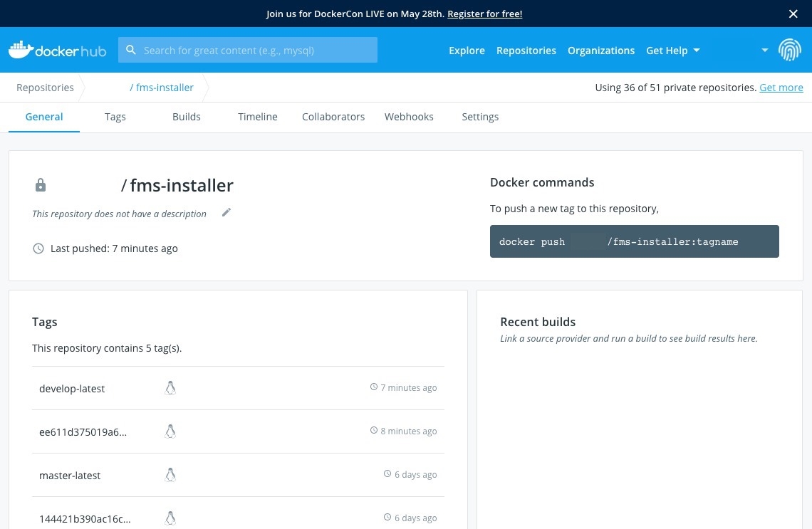Open the develop-latest tag row

72,389
